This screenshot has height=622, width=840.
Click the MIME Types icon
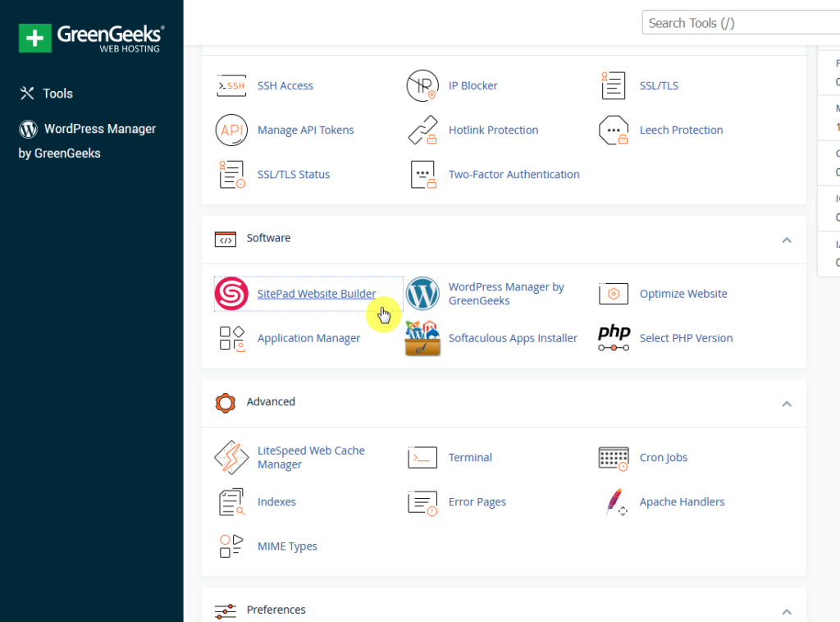[x=231, y=547]
